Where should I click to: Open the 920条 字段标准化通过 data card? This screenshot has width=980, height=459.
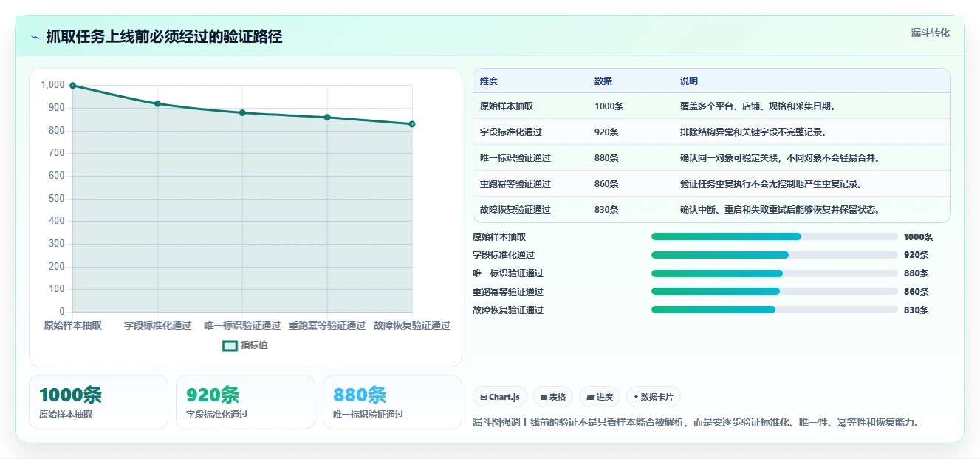(245, 402)
